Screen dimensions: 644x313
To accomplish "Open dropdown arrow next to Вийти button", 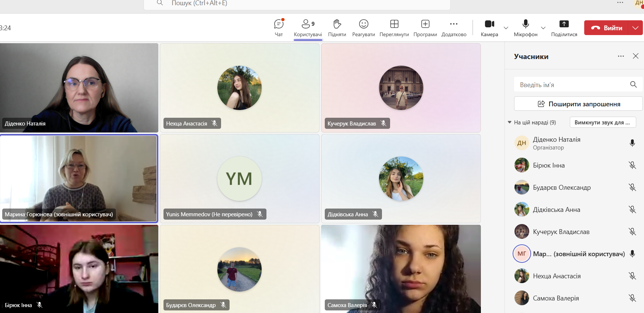I will [635, 28].
